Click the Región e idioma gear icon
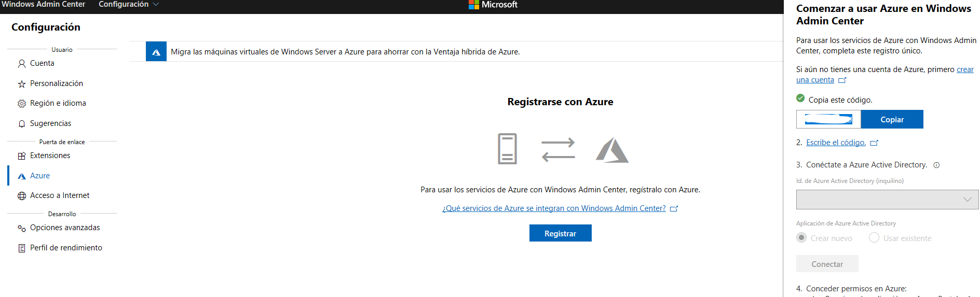Viewport: 980px width, 297px height. [x=22, y=104]
